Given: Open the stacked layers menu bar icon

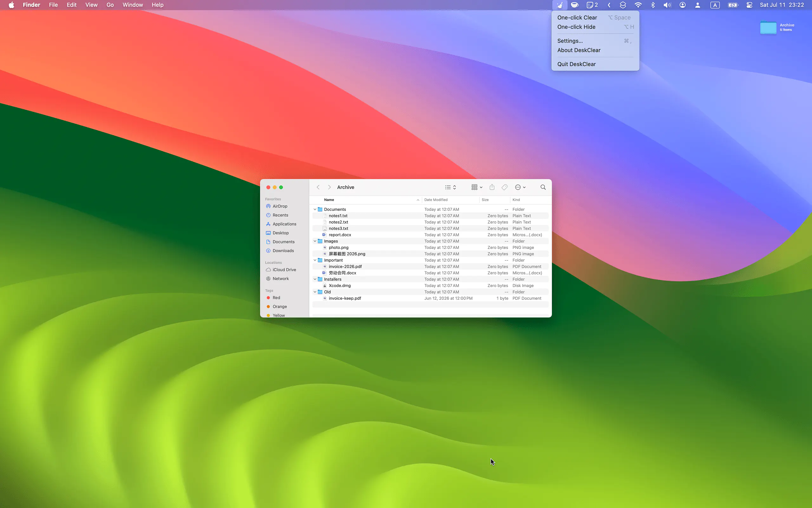Looking at the screenshot, I should [623, 5].
